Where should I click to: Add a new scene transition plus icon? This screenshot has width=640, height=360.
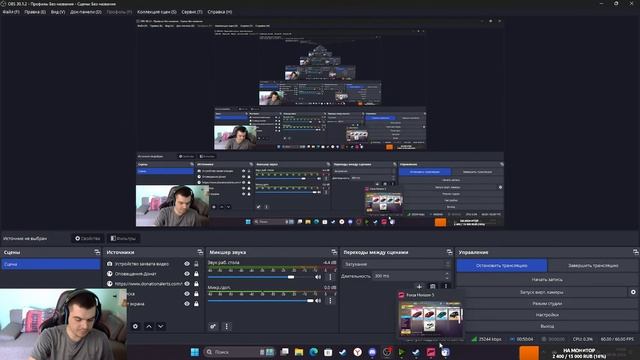pos(419,287)
